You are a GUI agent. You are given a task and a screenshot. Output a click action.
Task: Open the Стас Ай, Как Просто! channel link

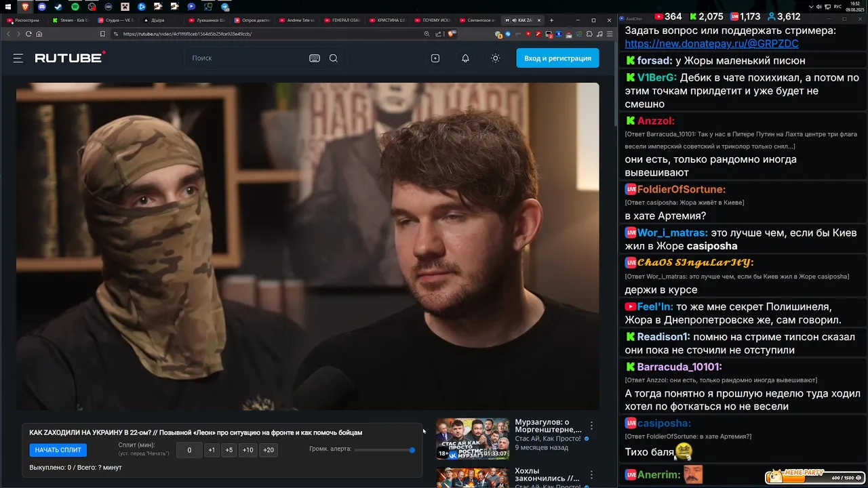[548, 439]
